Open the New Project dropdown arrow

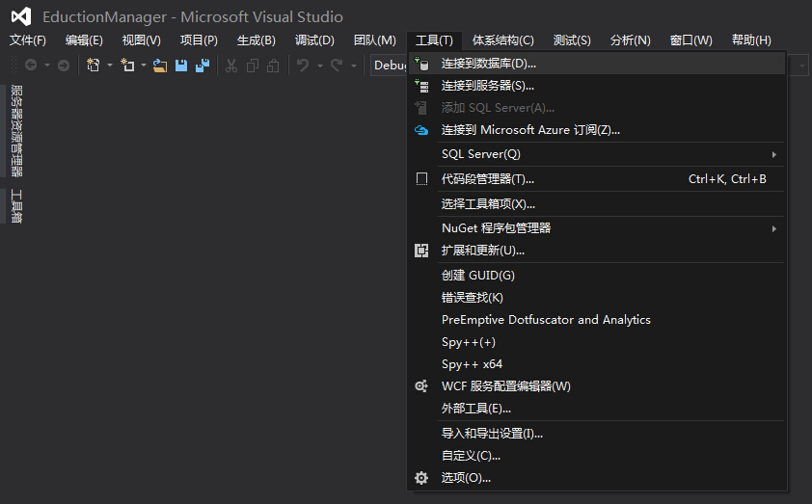pos(109,66)
